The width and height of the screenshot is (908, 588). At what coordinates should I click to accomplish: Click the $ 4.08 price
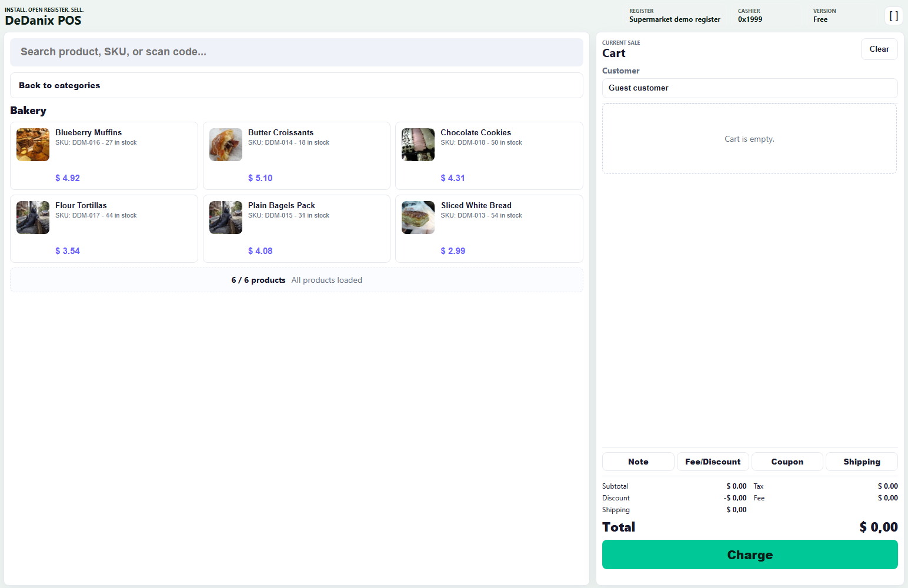(x=260, y=251)
